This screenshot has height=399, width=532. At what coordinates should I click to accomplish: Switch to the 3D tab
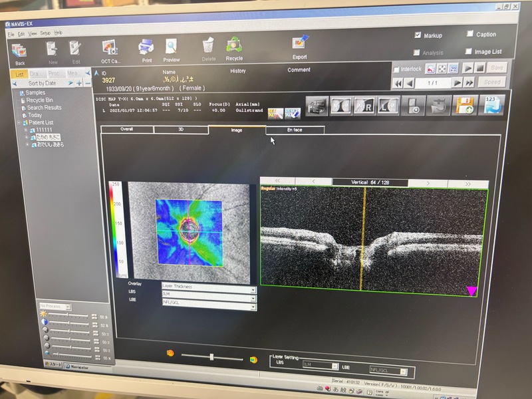pos(180,130)
